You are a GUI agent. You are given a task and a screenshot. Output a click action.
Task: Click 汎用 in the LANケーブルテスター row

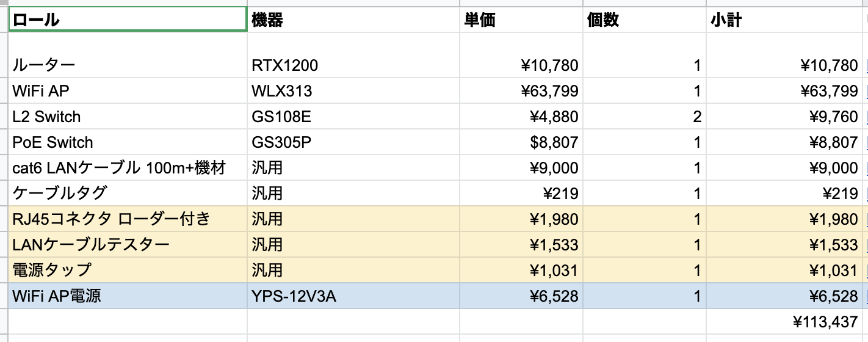coord(354,245)
